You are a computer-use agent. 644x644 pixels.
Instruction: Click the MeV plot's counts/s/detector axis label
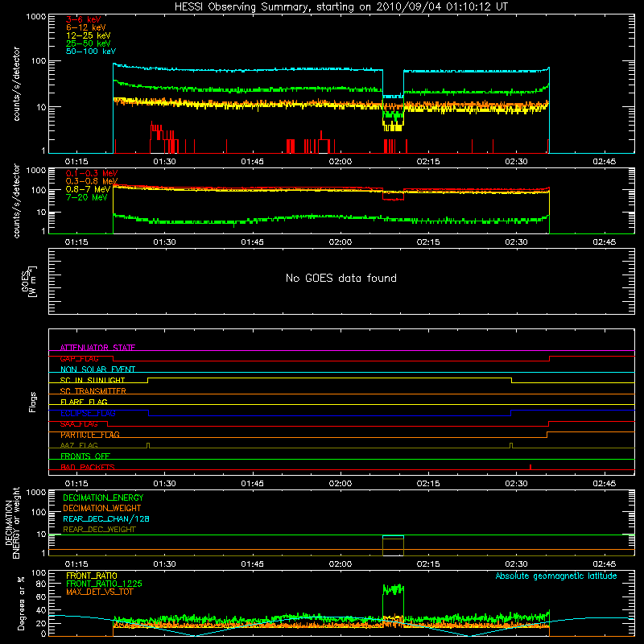(x=17, y=200)
